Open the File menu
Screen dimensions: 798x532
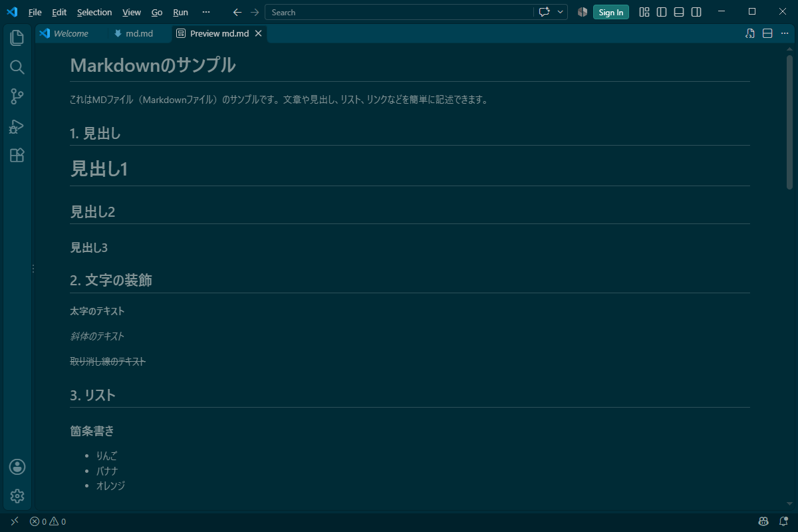click(35, 12)
